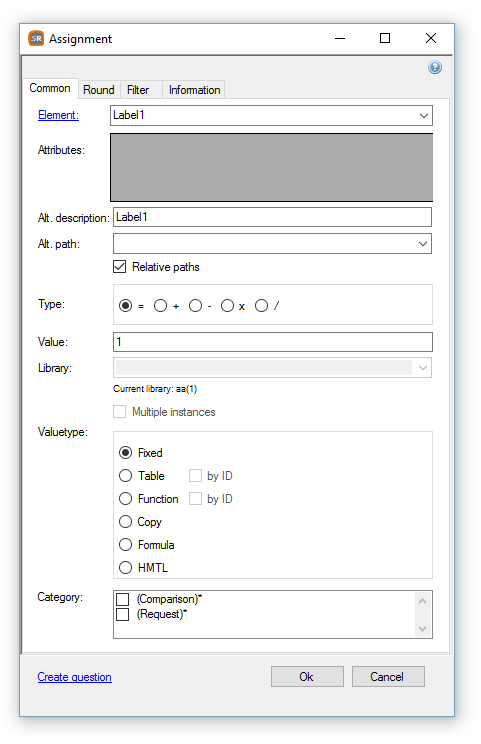481x744 pixels.
Task: Toggle the Relative paths checkbox
Action: 120,267
